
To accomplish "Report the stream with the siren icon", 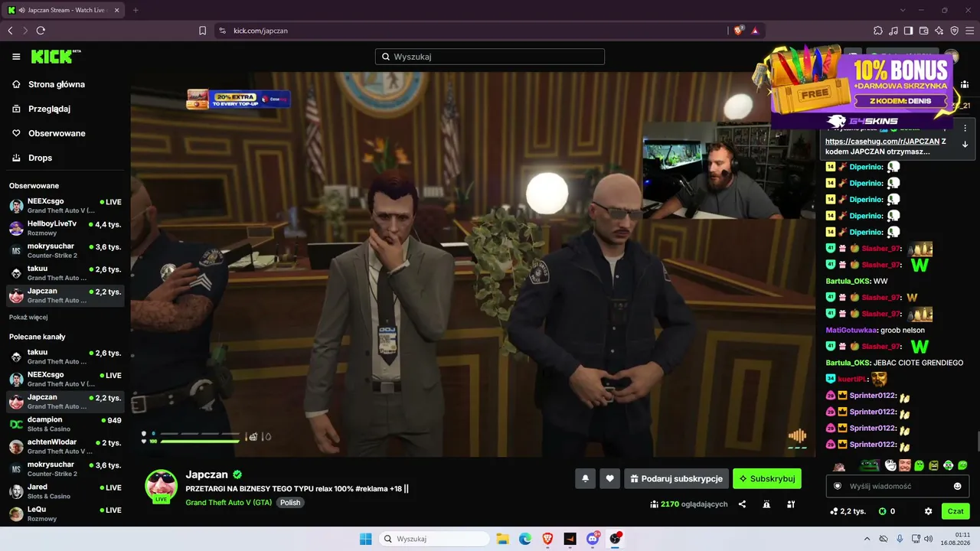I will [766, 504].
